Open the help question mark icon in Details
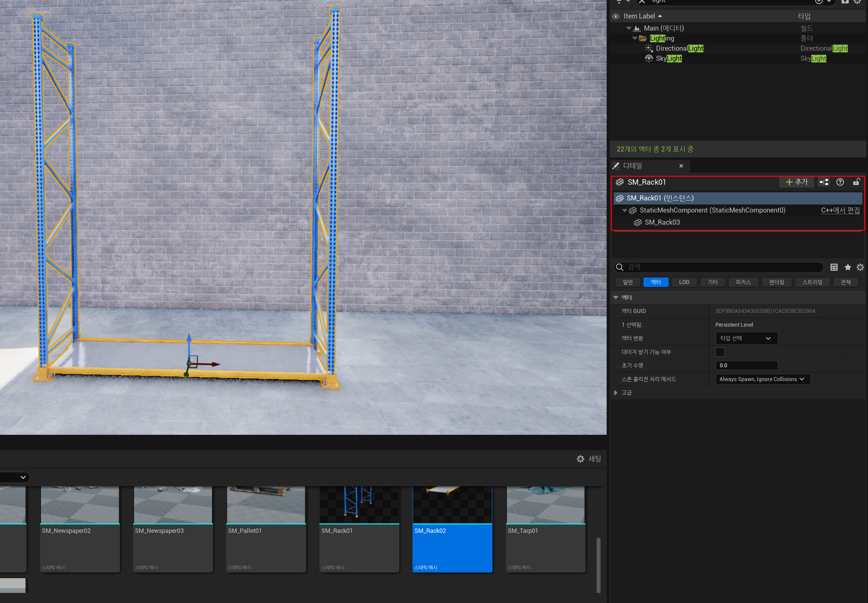The image size is (868, 603). pos(840,182)
